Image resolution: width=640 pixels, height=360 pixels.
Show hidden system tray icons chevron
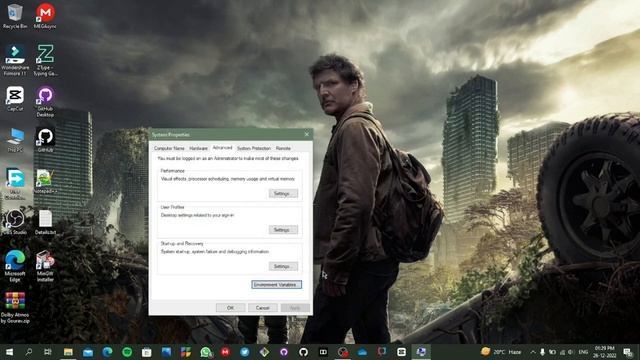point(533,352)
